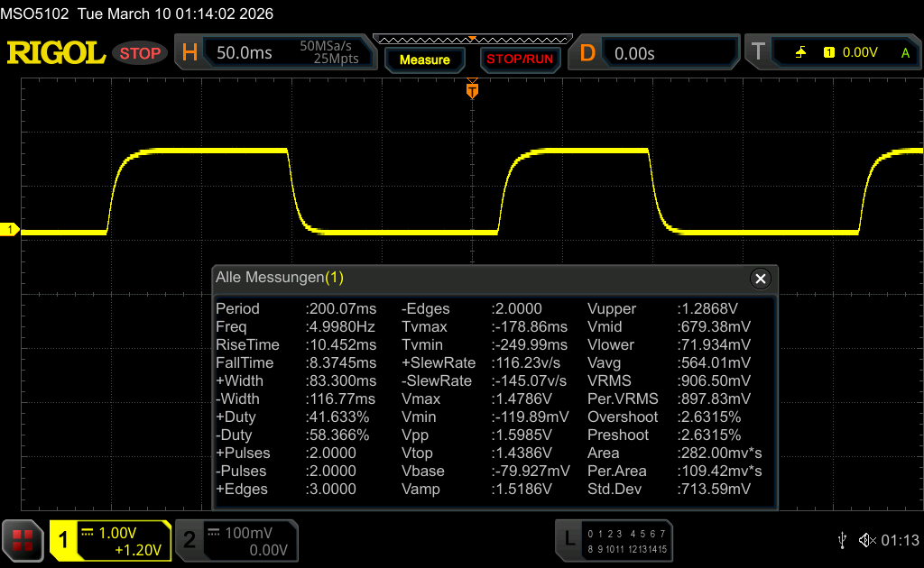This screenshot has width=924, height=568.
Task: Click the RIGOL logo
Action: [56, 53]
